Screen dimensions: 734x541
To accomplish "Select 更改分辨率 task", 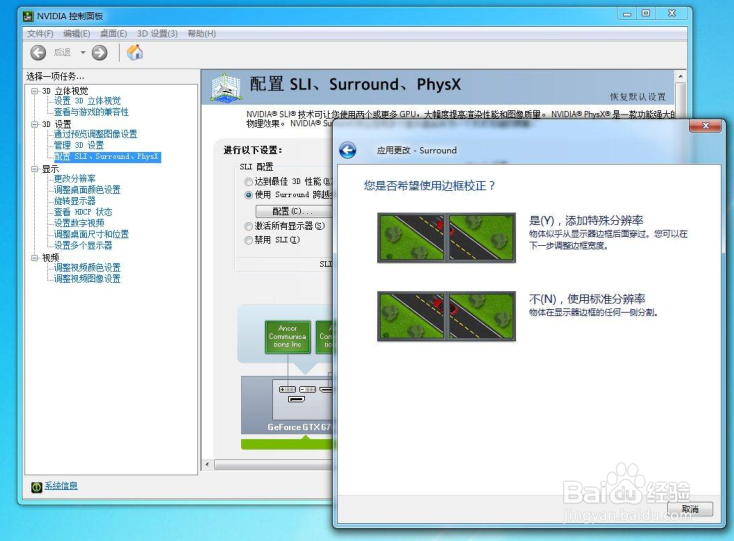I will coord(74,179).
